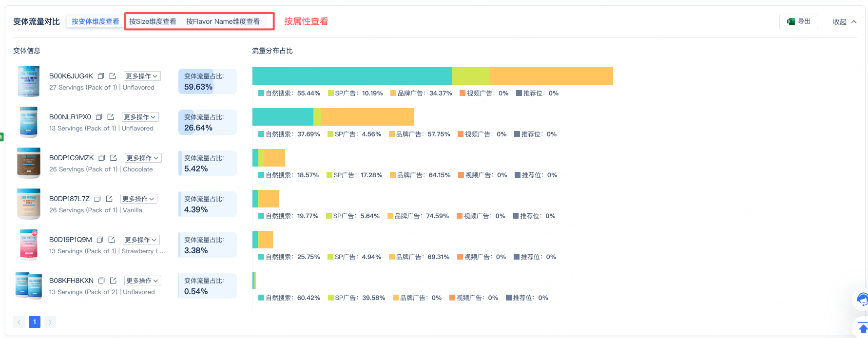Open B0D19P1Q9M external link icon
This screenshot has width=868, height=338.
tap(112, 240)
